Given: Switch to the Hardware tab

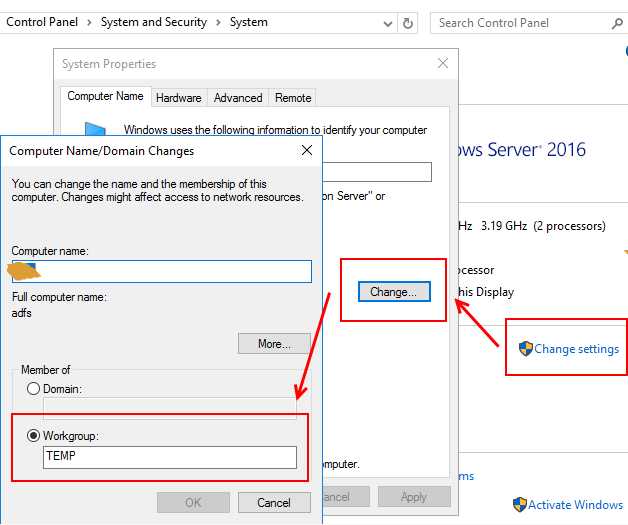Looking at the screenshot, I should point(179,98).
